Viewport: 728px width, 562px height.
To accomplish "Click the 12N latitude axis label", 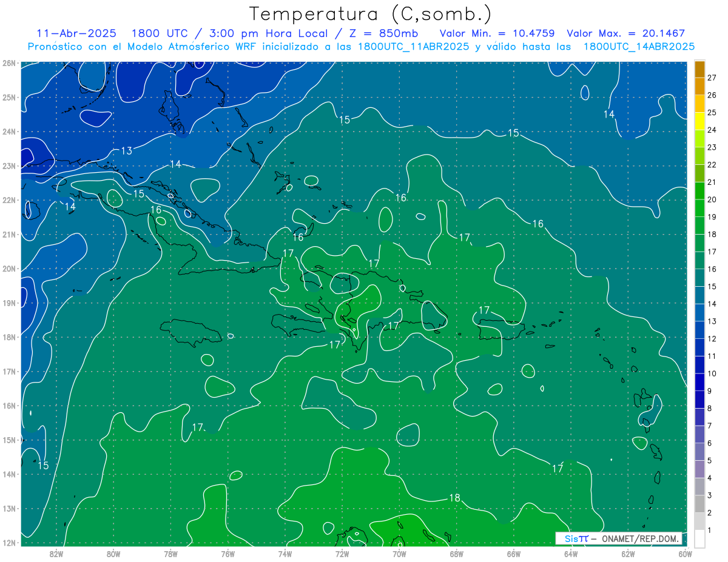I will pos(9,543).
